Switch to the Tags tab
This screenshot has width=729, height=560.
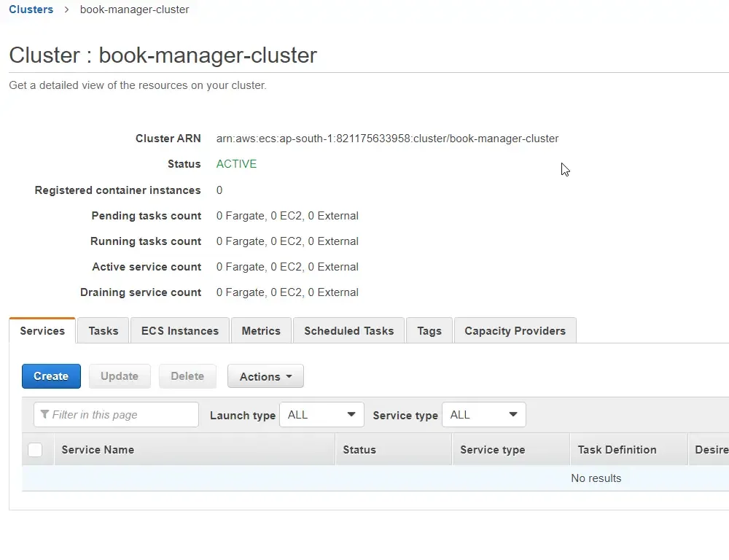click(x=429, y=330)
